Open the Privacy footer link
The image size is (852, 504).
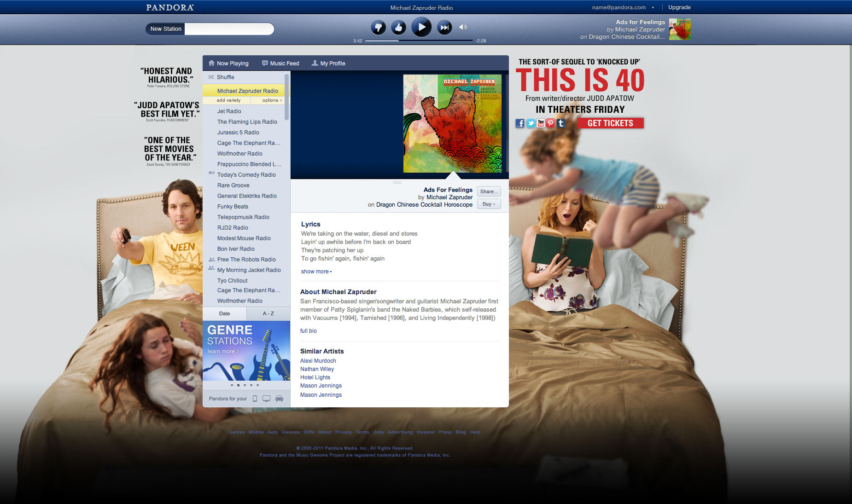tap(344, 432)
